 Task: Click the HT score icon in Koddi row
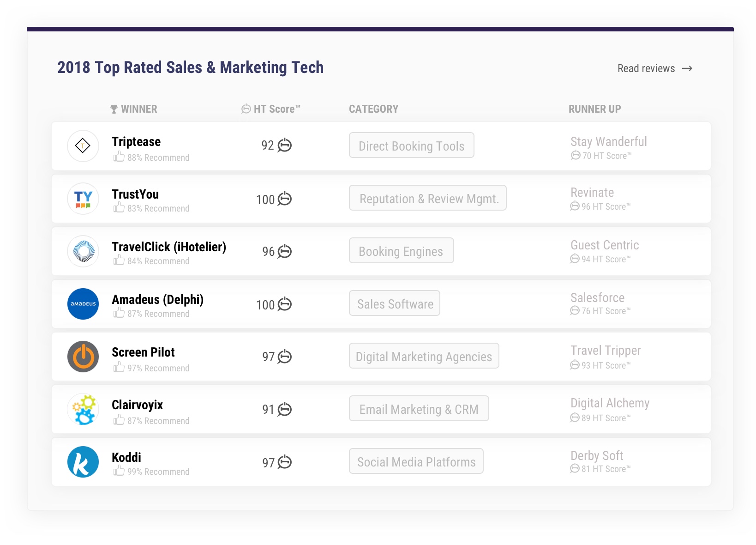284,462
